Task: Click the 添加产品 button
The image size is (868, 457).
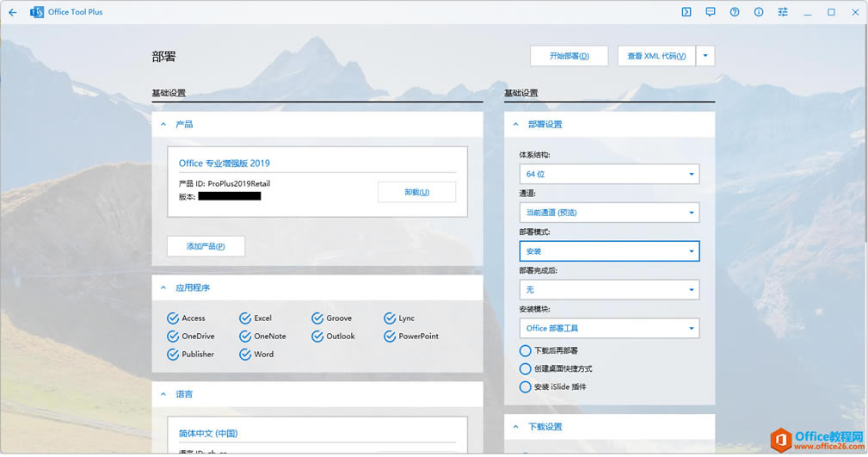Action: tap(206, 246)
